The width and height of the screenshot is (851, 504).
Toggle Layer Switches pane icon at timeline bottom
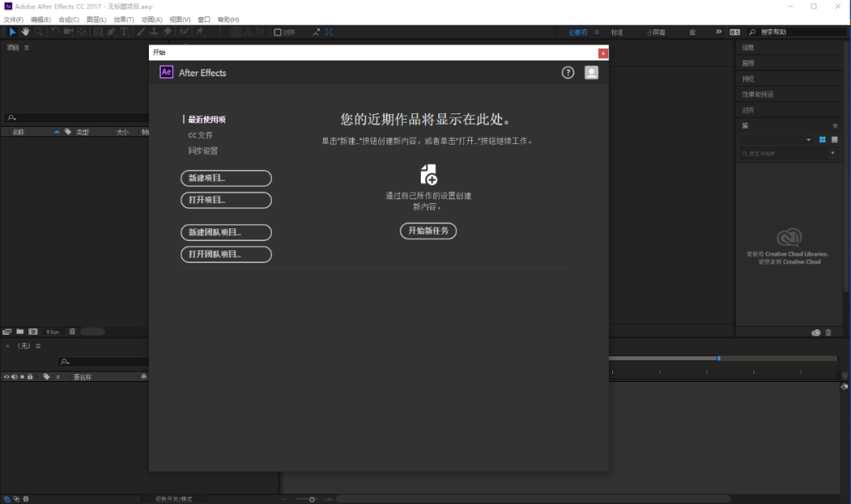click(6, 499)
